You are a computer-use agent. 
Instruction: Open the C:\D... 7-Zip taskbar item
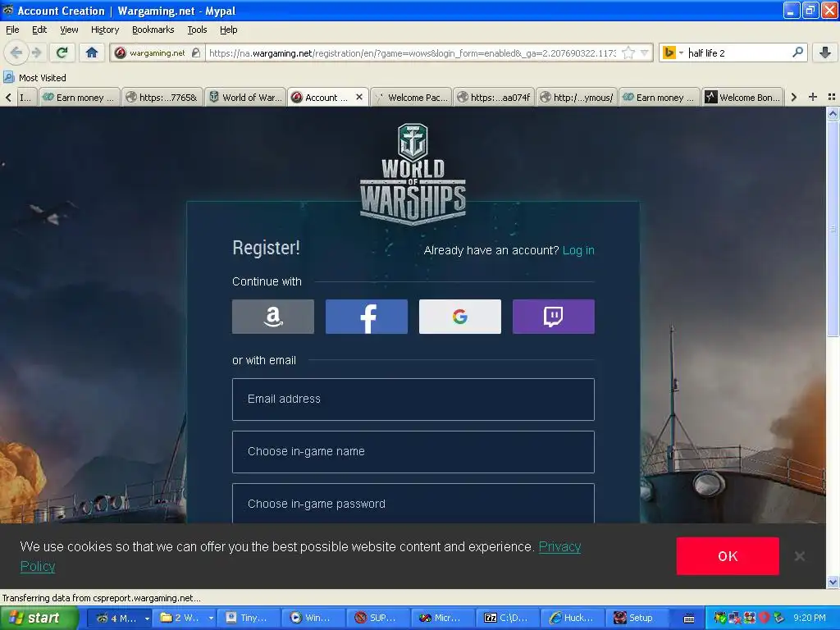508,619
